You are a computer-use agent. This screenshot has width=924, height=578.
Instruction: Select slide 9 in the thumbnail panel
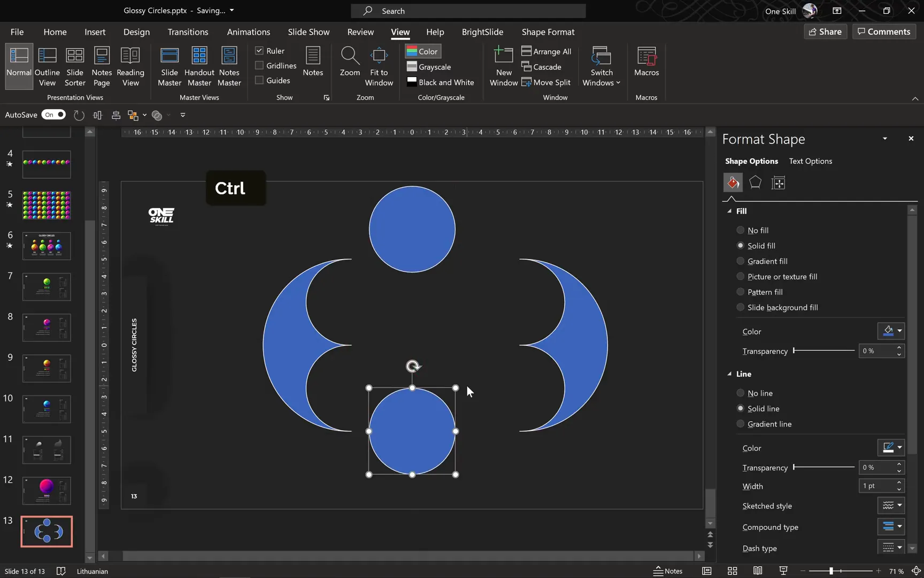click(x=47, y=368)
